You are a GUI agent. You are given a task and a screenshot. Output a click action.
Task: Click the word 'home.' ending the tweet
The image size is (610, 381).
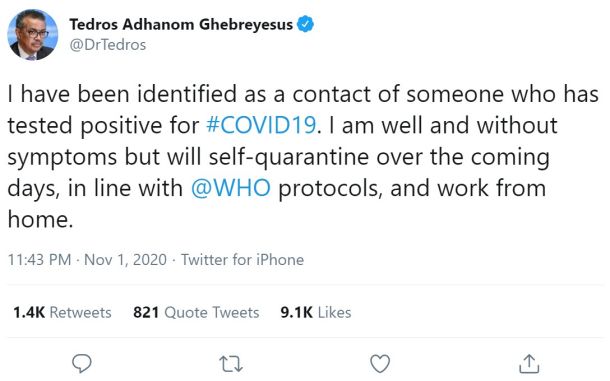[40, 219]
